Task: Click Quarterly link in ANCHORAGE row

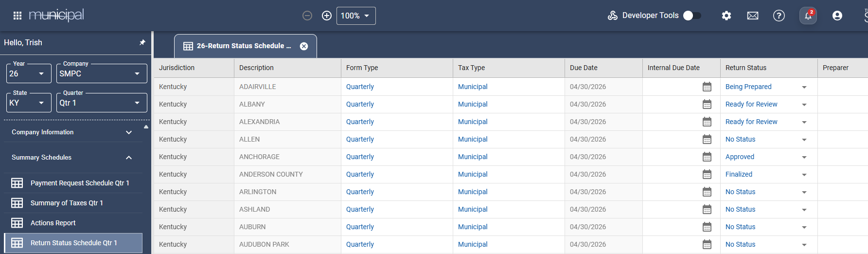Action: point(360,157)
